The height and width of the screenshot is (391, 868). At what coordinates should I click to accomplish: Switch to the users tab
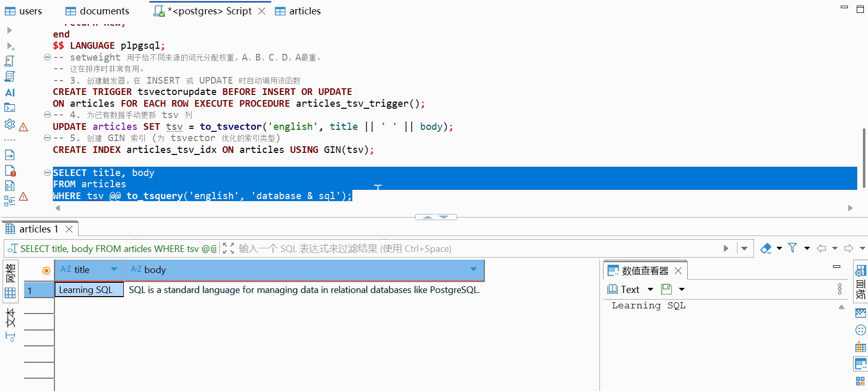[24, 11]
